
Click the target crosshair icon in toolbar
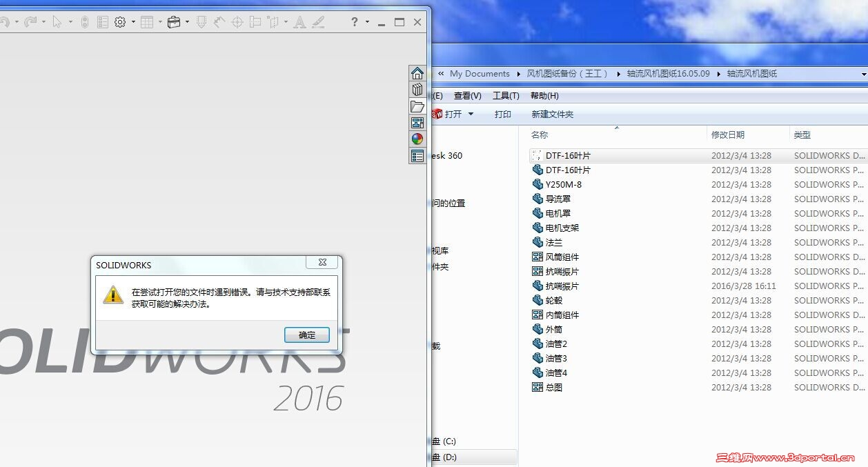click(237, 22)
